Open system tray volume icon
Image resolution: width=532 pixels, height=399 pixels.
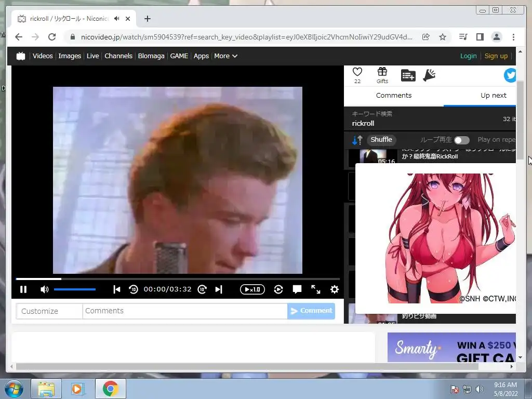tap(479, 389)
